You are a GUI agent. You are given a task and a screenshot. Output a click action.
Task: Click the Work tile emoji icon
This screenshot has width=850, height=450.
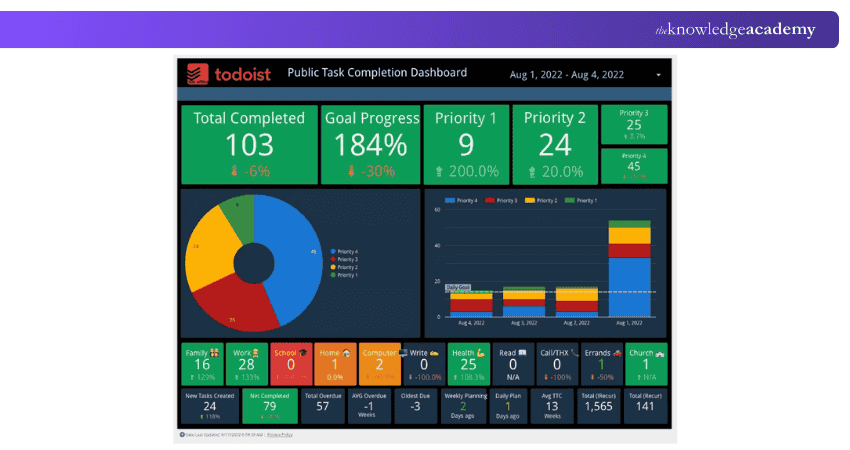(255, 353)
